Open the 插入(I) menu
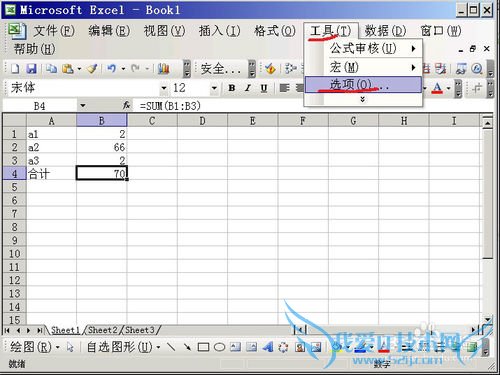Image resolution: width=500 pixels, height=375 pixels. [x=220, y=31]
